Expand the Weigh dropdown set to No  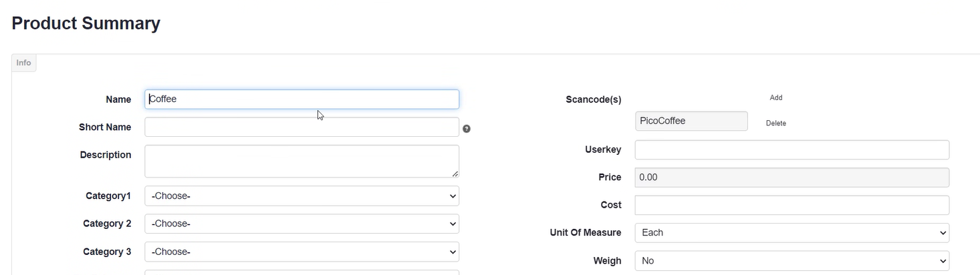point(791,261)
